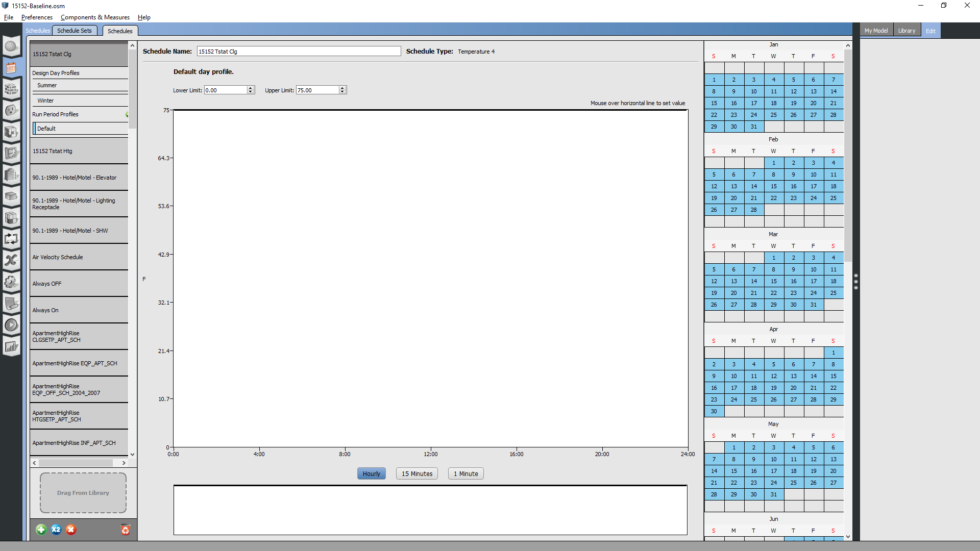The height and width of the screenshot is (551, 980).
Task: Select the Thermal Zones cubes icon
Action: point(11,218)
